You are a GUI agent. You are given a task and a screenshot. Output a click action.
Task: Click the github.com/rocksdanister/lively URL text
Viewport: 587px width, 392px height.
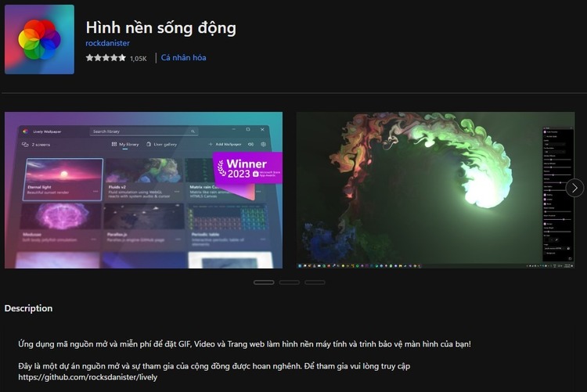(x=88, y=377)
